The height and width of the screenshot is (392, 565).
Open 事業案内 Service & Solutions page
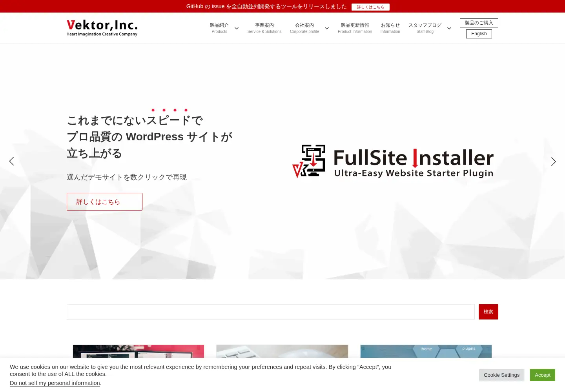(x=264, y=28)
